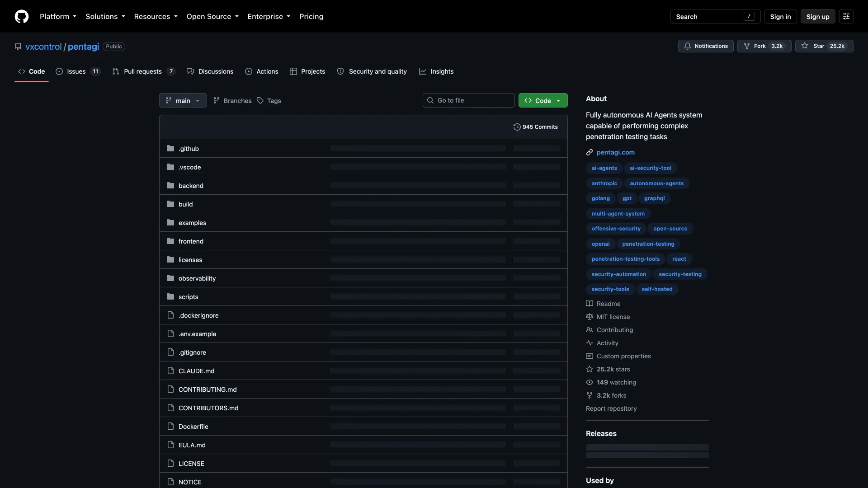Open the appearance settings icon beside Sign up
Screen dimensions: 868x488
(x=846, y=16)
